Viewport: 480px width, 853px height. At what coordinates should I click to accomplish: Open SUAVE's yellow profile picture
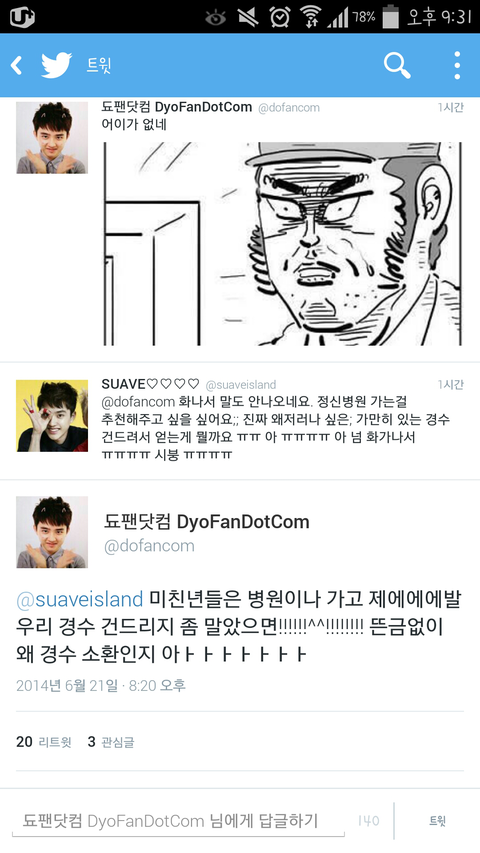pyautogui.click(x=52, y=416)
